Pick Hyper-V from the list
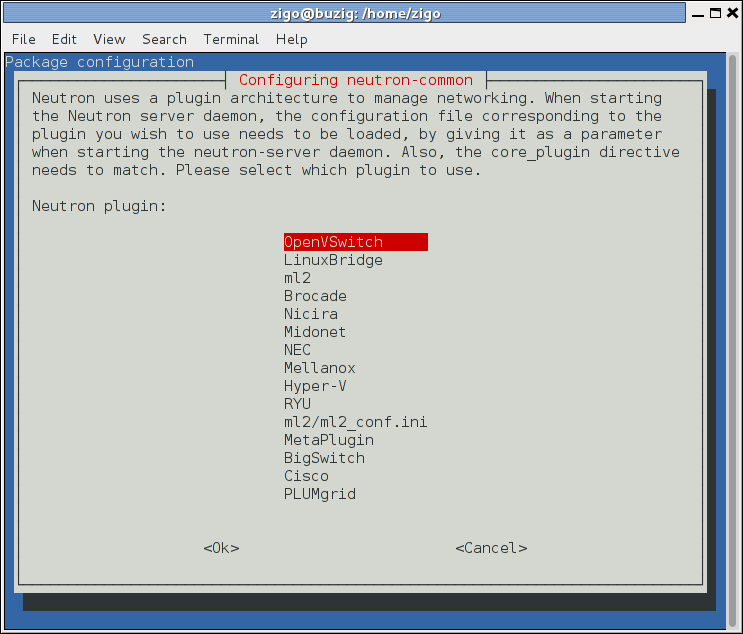 click(x=315, y=386)
